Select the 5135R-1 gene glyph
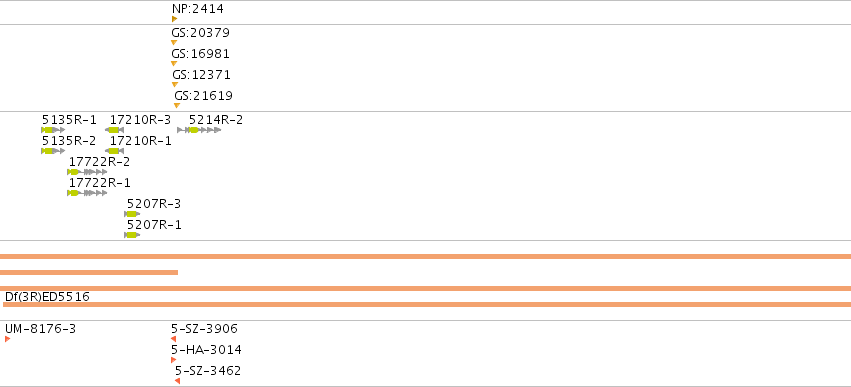The width and height of the screenshot is (851, 387). 53,130
